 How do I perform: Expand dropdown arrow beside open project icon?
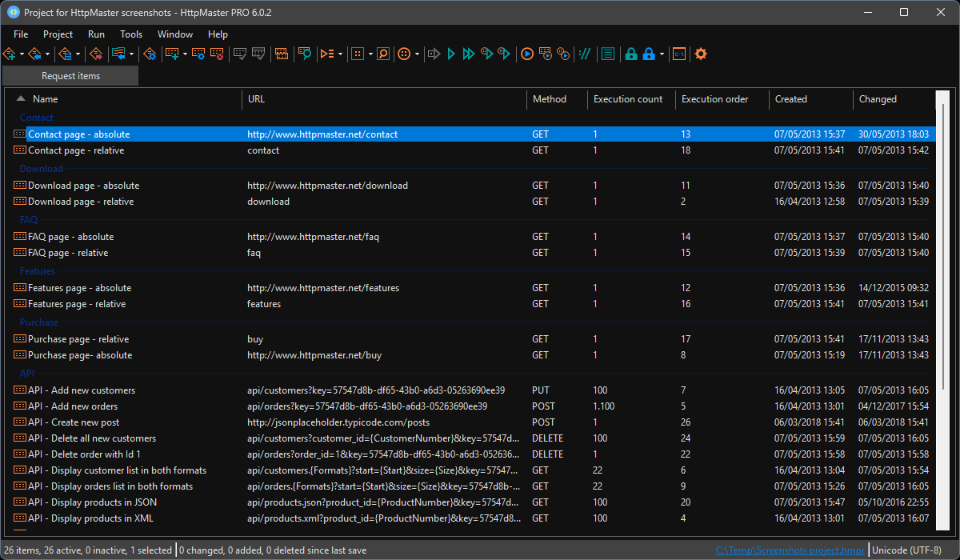click(47, 54)
